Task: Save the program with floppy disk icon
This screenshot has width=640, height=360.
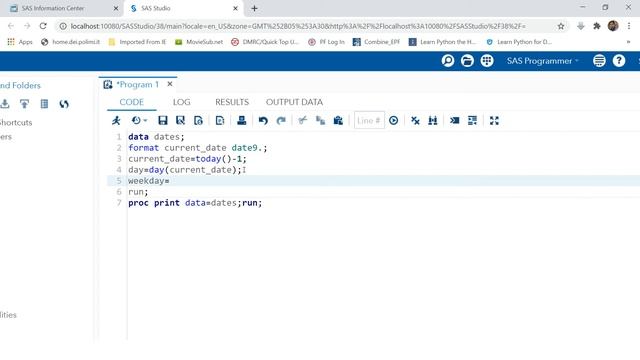Action: (163, 120)
